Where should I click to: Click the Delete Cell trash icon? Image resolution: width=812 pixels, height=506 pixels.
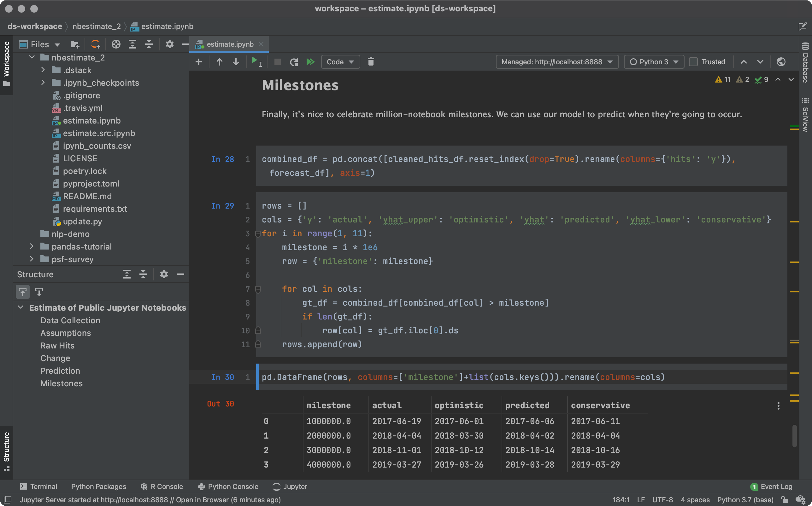coord(371,61)
